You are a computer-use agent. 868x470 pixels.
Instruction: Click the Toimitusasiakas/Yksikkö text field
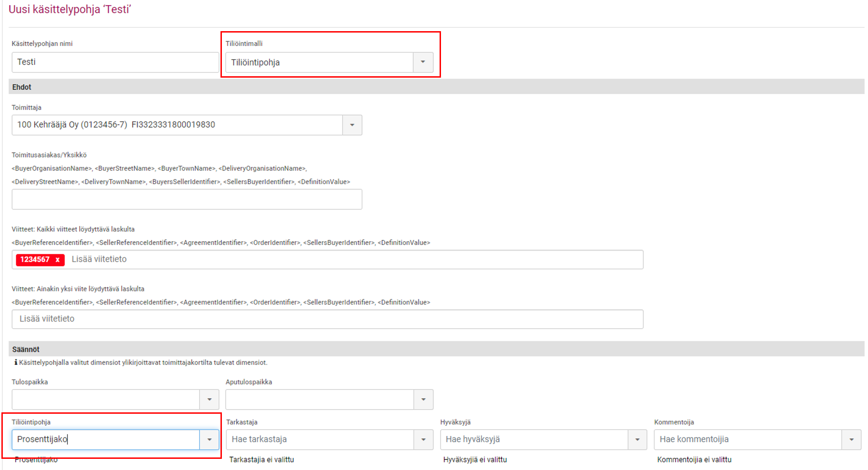click(187, 199)
